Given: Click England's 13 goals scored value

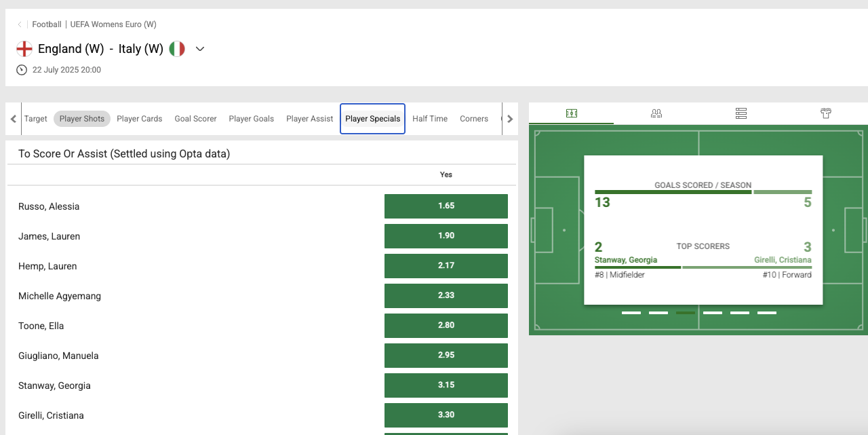Looking at the screenshot, I should tap(602, 202).
